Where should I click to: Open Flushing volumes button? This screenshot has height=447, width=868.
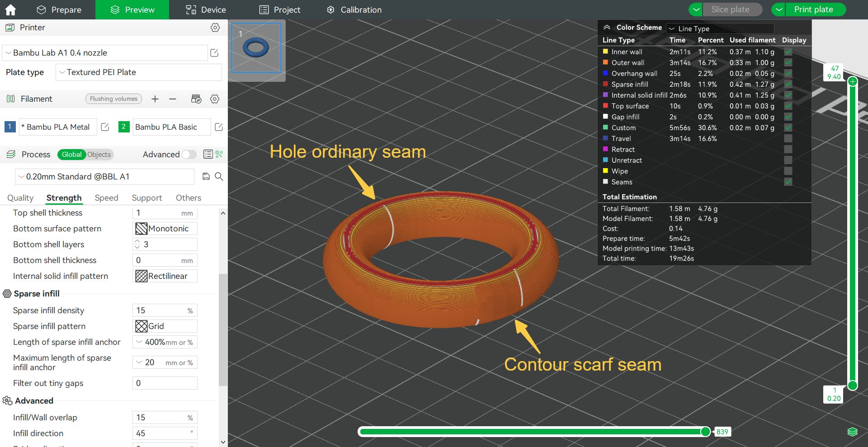113,99
